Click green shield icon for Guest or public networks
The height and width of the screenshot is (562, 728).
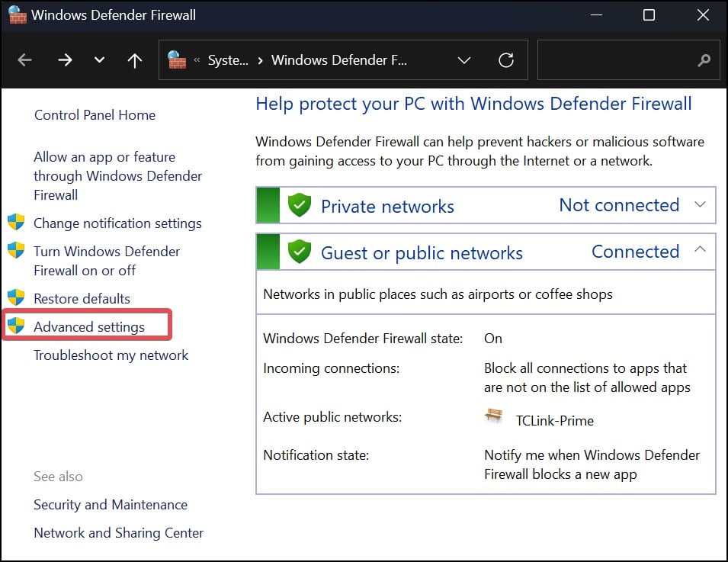click(300, 252)
